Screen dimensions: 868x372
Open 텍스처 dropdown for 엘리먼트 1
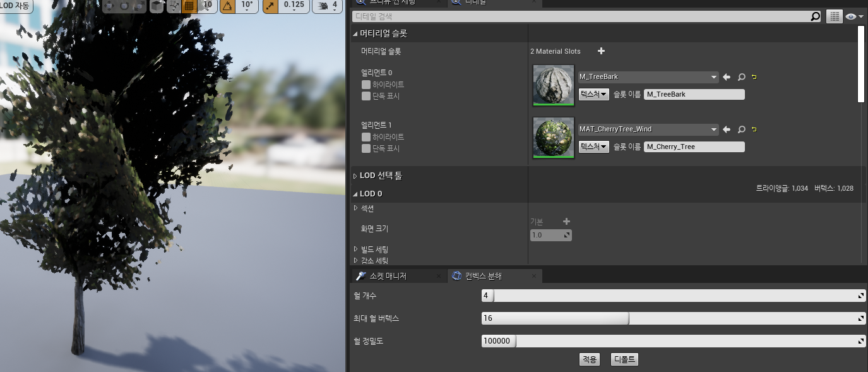tap(593, 147)
